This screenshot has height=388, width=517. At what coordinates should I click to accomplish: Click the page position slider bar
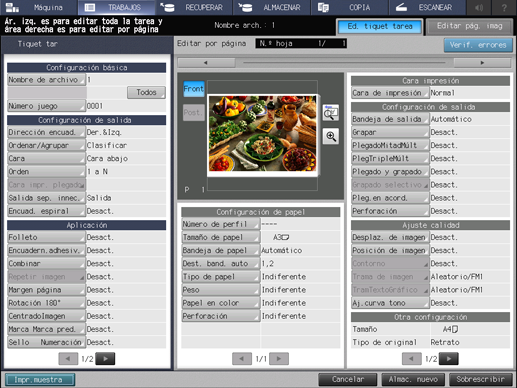point(344,62)
